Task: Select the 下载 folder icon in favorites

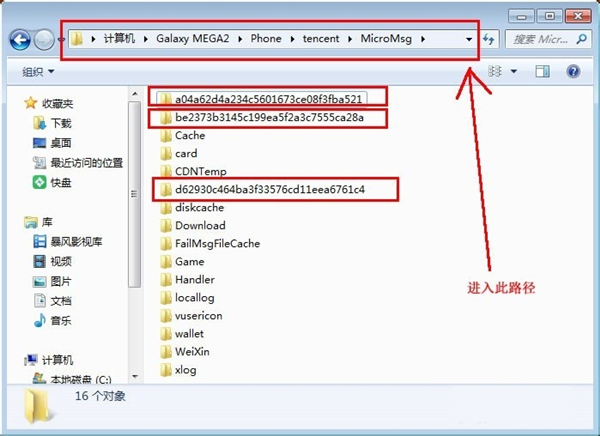Action: [x=39, y=123]
